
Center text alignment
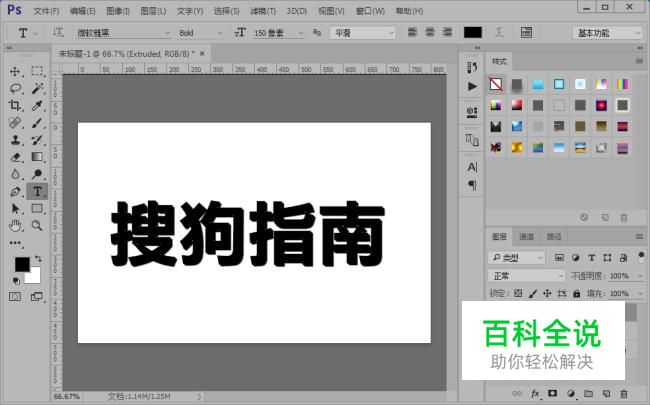pos(430,32)
